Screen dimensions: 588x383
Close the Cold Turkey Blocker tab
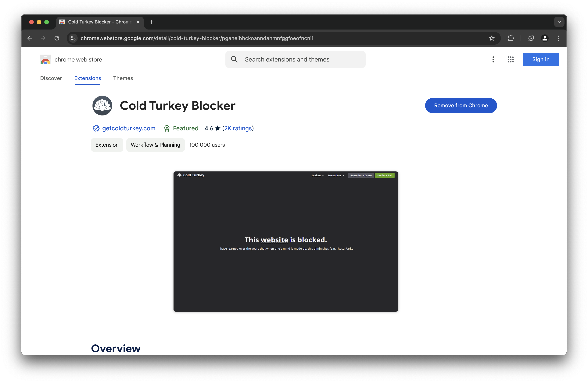point(138,22)
